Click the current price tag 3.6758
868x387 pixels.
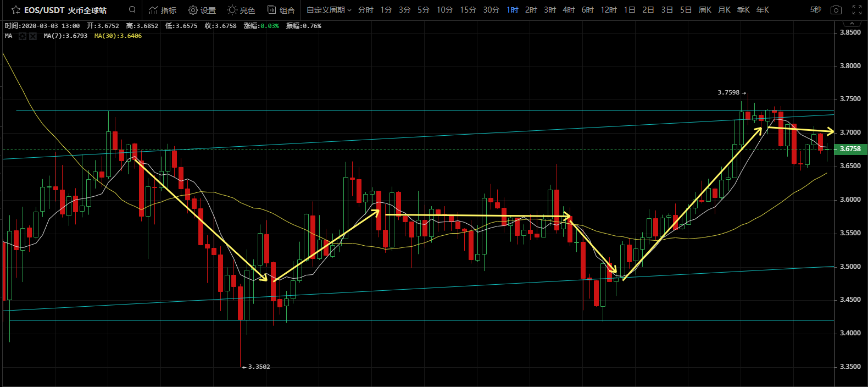click(x=850, y=149)
